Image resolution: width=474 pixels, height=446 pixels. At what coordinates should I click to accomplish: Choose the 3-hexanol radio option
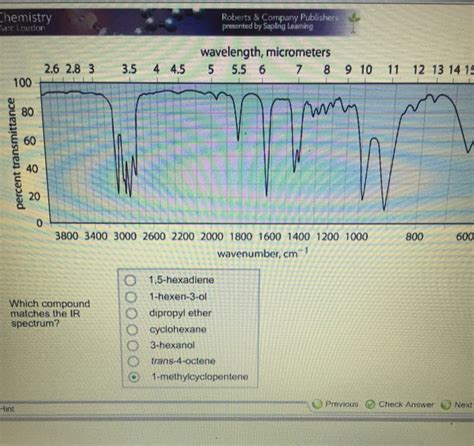pyautogui.click(x=133, y=346)
